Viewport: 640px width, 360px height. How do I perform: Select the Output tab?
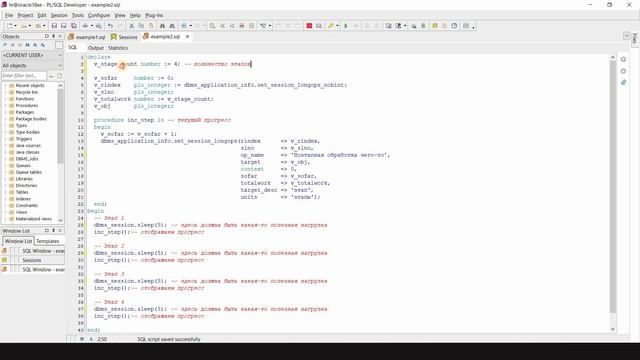coord(96,48)
